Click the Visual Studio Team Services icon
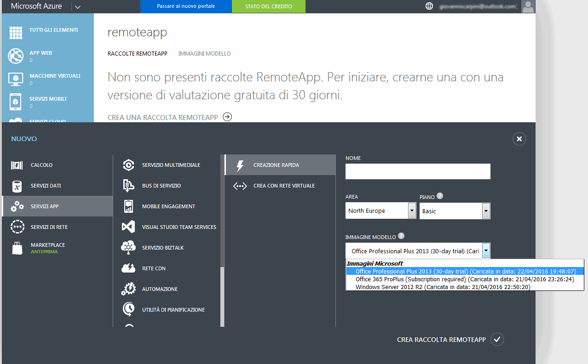The width and height of the screenshot is (588, 364). pyautogui.click(x=128, y=227)
